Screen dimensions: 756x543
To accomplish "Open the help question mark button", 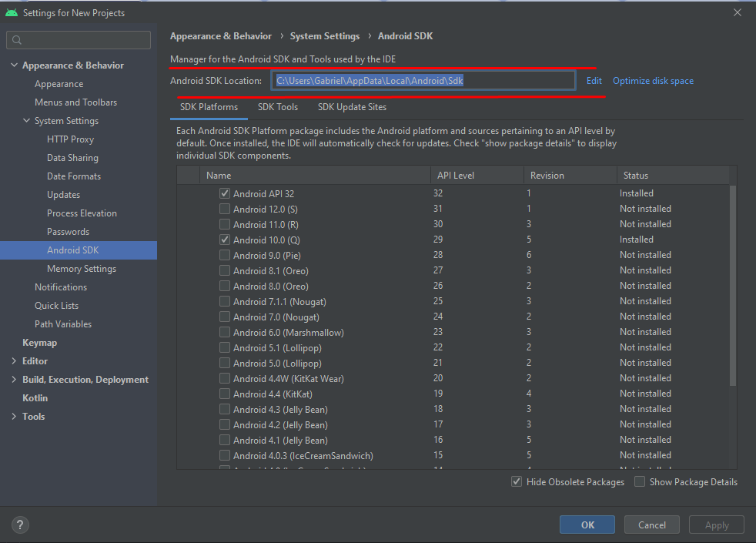I will (x=20, y=525).
